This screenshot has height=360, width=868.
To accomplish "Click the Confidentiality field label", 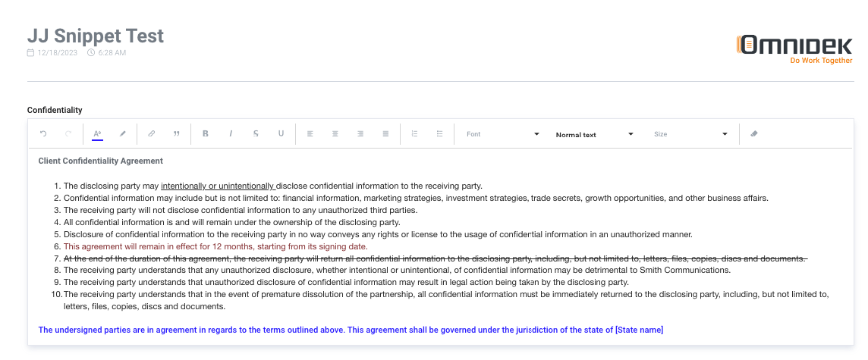I will click(55, 111).
